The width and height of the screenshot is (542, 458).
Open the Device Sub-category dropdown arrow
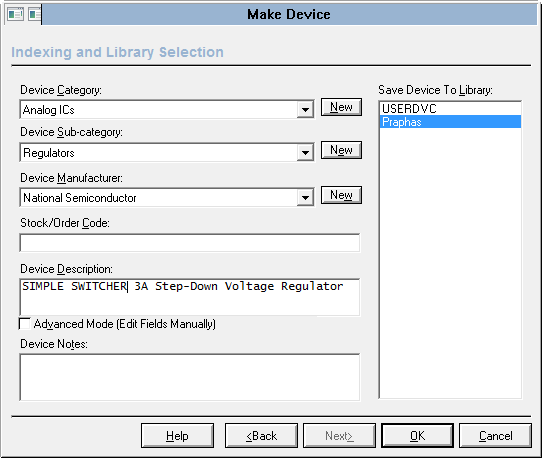[305, 152]
